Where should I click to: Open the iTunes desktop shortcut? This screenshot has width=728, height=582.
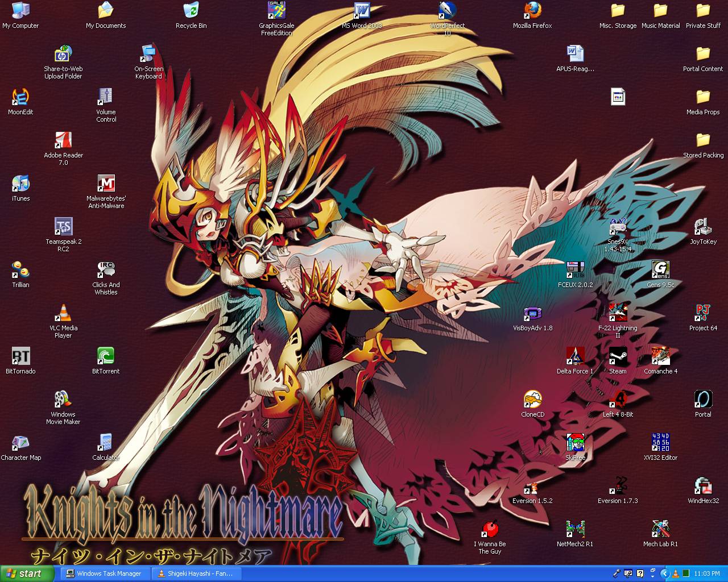[20, 184]
